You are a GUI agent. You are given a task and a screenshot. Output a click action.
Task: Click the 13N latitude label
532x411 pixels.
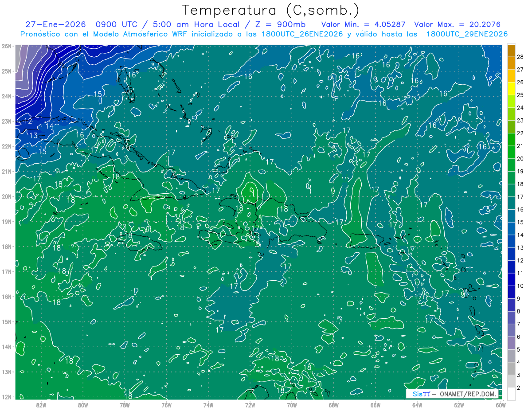coord(6,372)
